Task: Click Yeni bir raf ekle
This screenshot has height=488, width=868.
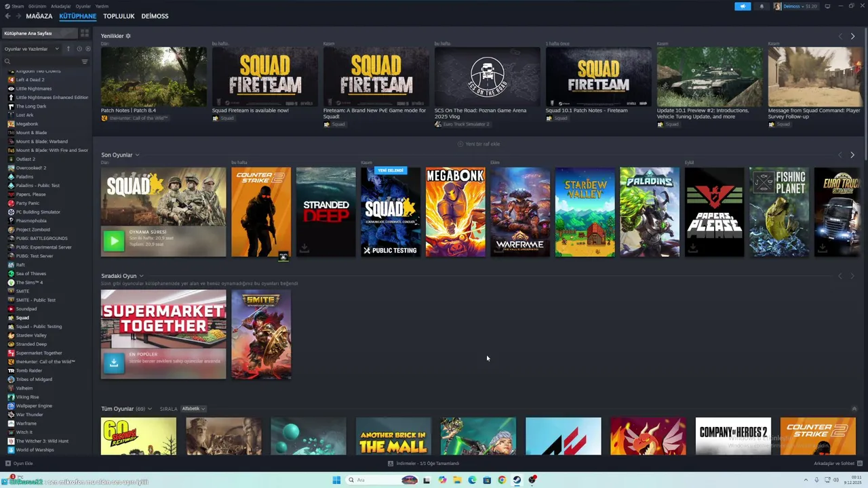Action: pyautogui.click(x=478, y=144)
